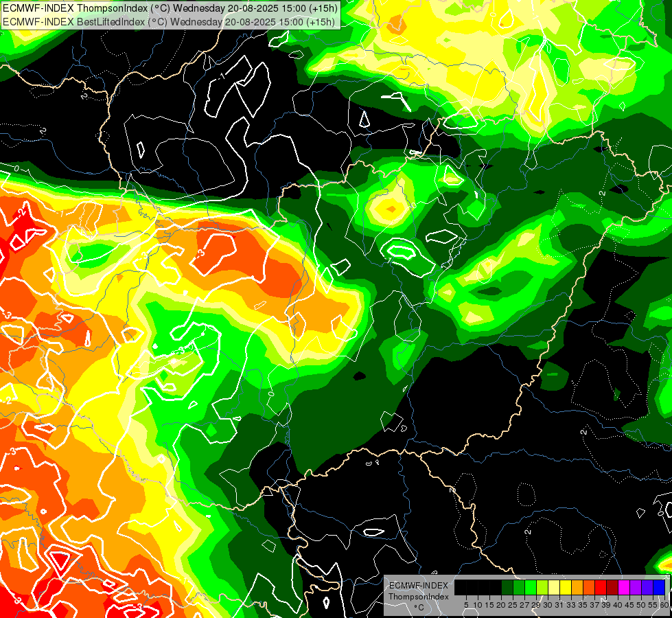
Task: Click the legend scale value 40
Action: [x=618, y=605]
